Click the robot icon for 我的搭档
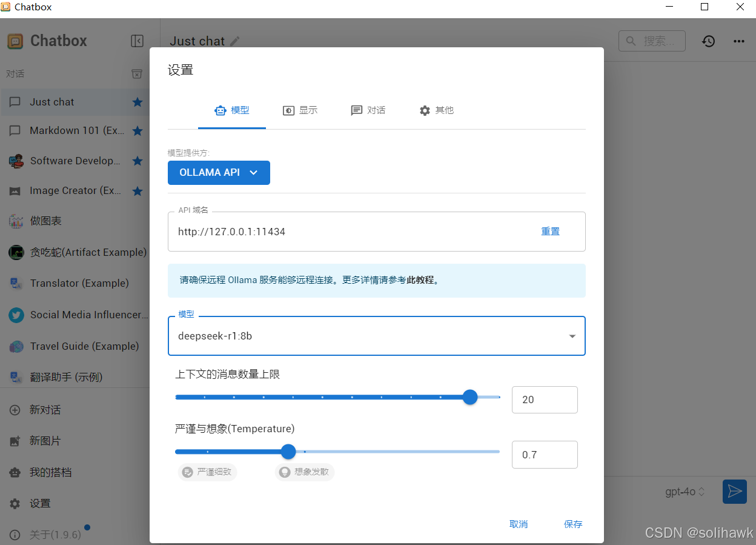756x545 pixels. click(15, 472)
